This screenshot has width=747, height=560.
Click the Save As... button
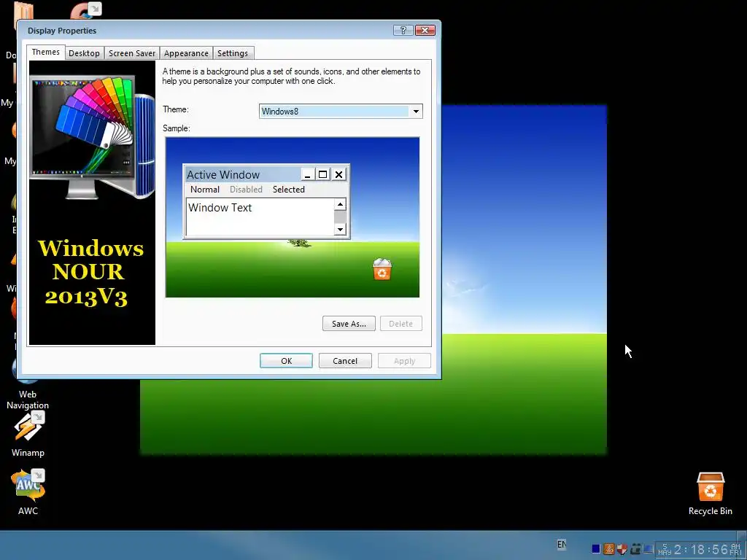pos(349,323)
